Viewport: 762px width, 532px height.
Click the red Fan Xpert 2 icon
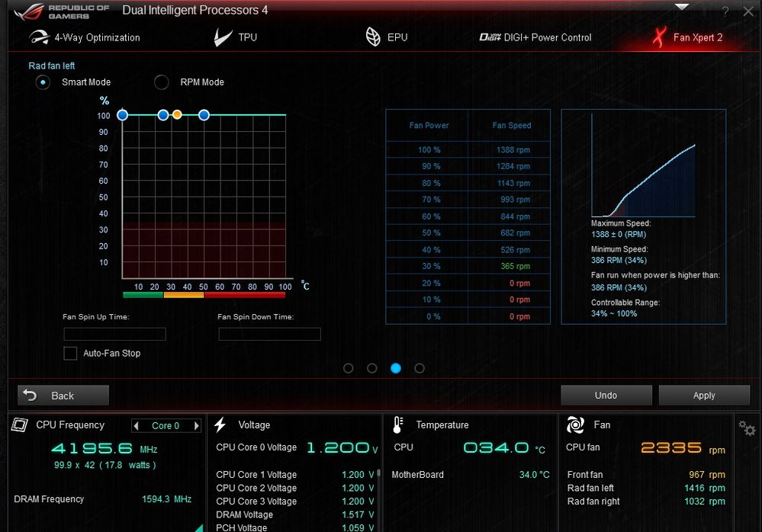pyautogui.click(x=659, y=37)
